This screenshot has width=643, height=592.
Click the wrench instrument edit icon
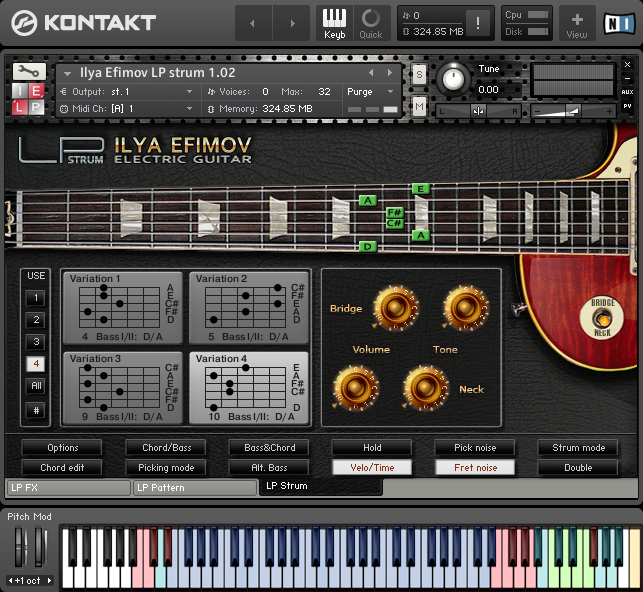pyautogui.click(x=28, y=72)
